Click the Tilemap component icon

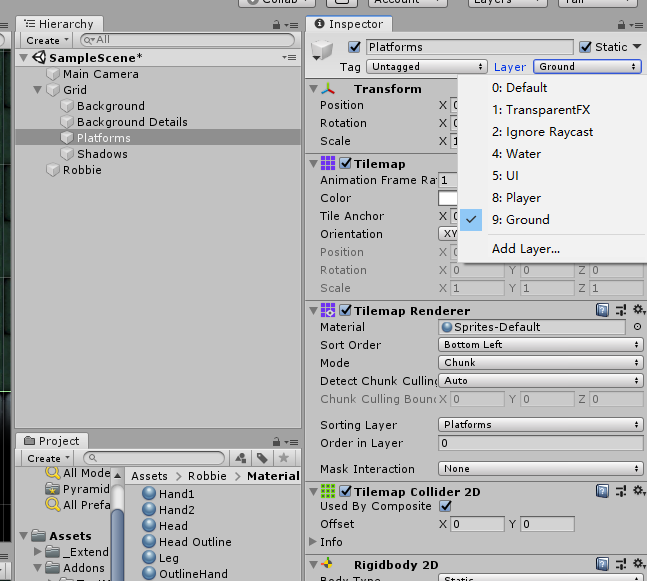pos(328,163)
